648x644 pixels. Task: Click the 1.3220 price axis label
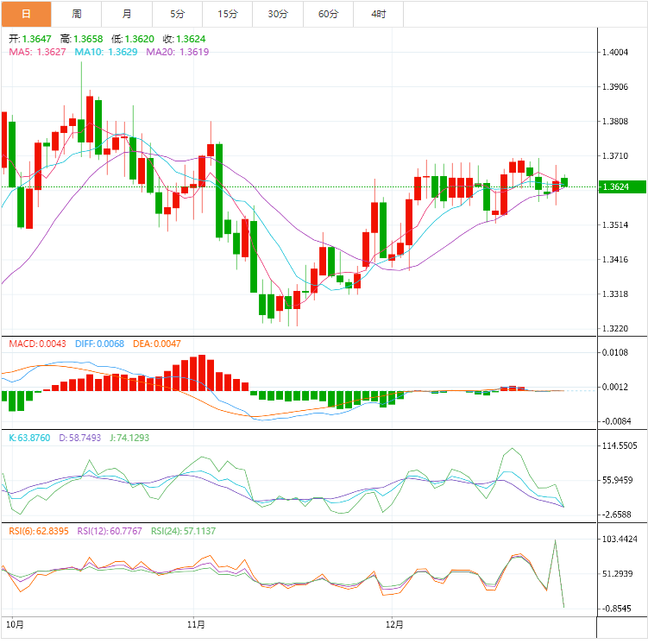(615, 329)
